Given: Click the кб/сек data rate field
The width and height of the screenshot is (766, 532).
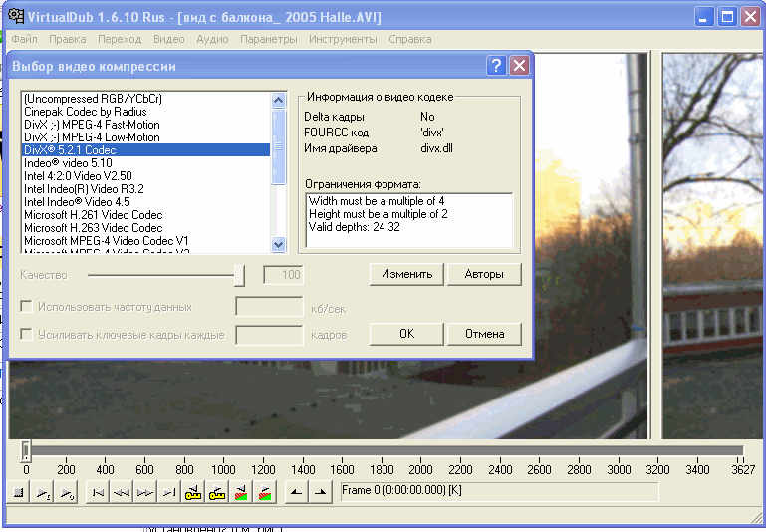Looking at the screenshot, I should coord(269,307).
